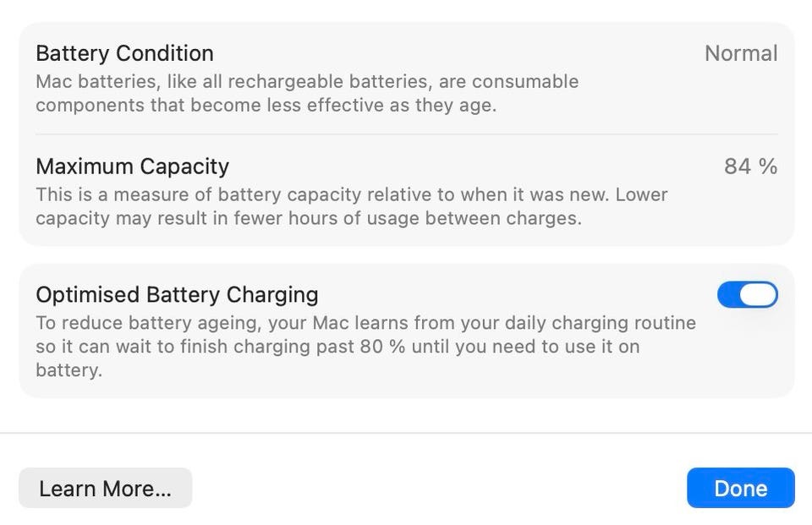Click the Optimised Battery Charging title
Image resolution: width=812 pixels, height=525 pixels.
177,294
